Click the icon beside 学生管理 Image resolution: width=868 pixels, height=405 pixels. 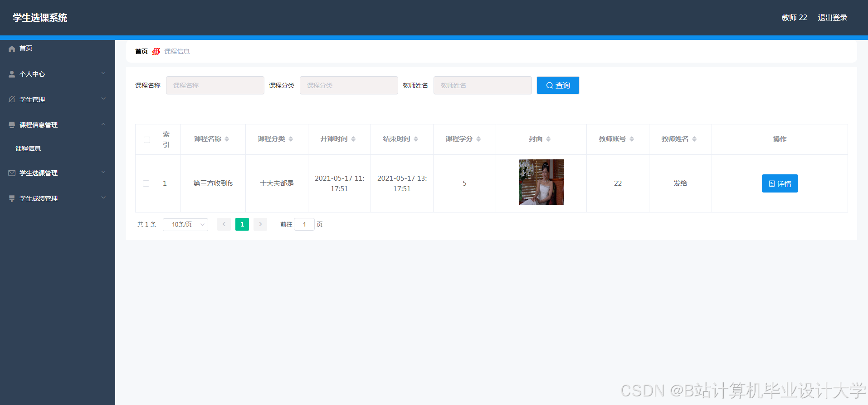click(x=12, y=99)
